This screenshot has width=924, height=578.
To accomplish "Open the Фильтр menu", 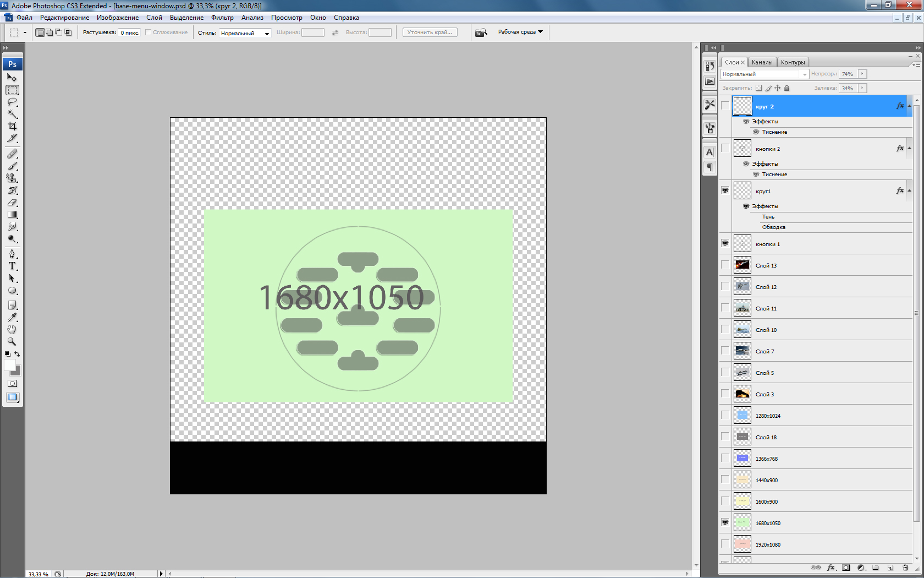I will pyautogui.click(x=222, y=18).
